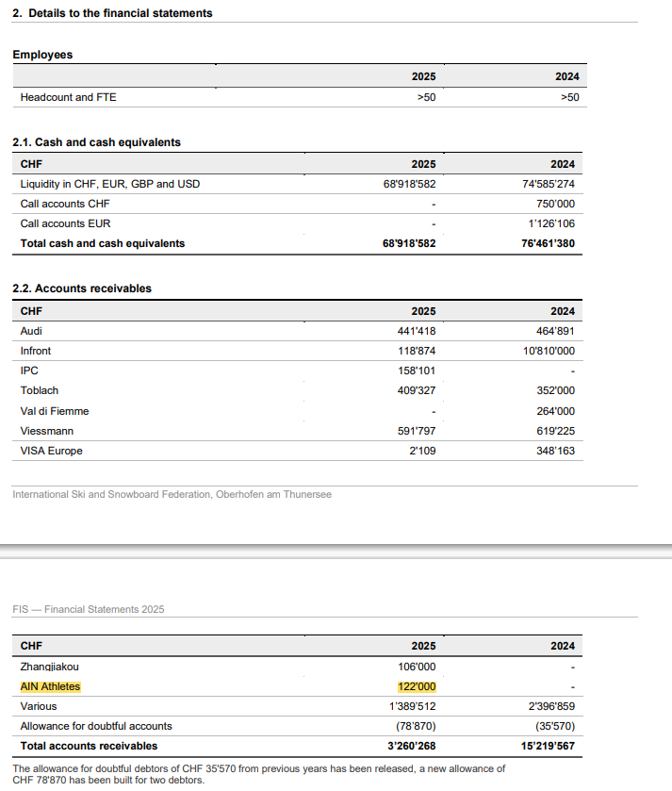This screenshot has height=791, width=672.
Task: Select the highlighted 122'000 value
Action: (x=417, y=686)
